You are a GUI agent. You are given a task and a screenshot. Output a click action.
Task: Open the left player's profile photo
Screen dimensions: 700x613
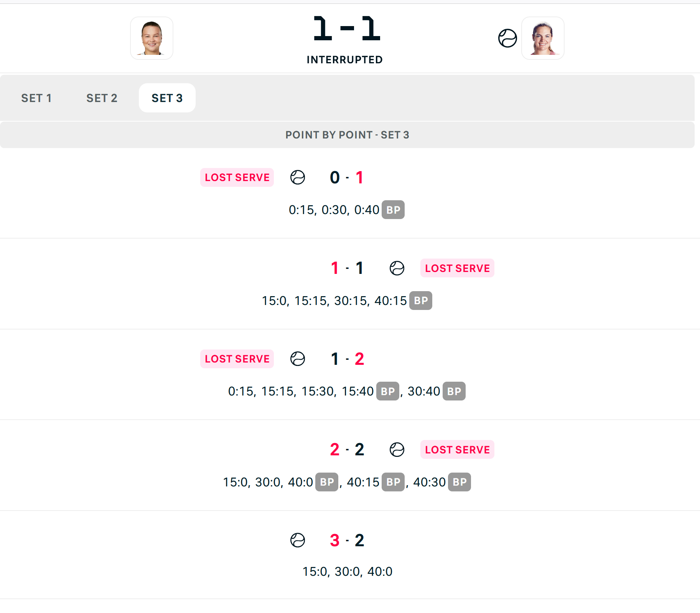coord(152,38)
